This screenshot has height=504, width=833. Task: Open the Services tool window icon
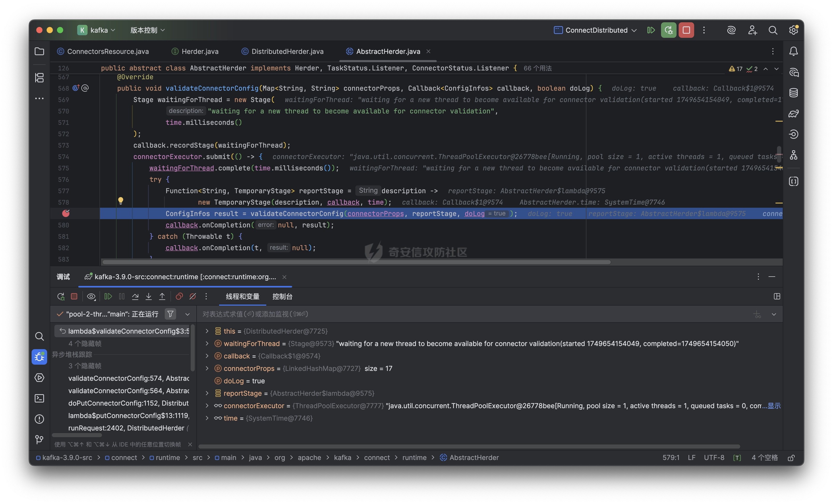tap(39, 378)
